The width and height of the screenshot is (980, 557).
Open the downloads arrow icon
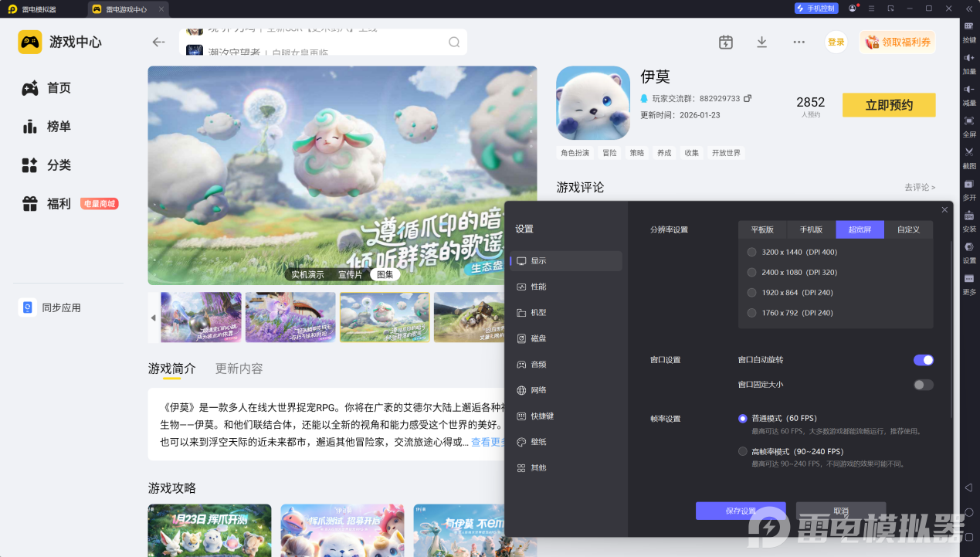[761, 42]
